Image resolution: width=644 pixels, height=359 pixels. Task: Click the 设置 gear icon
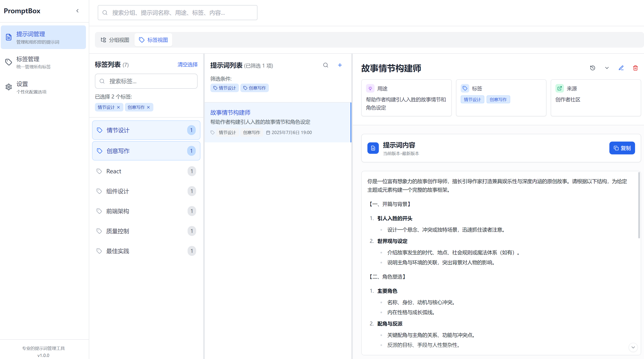point(9,87)
